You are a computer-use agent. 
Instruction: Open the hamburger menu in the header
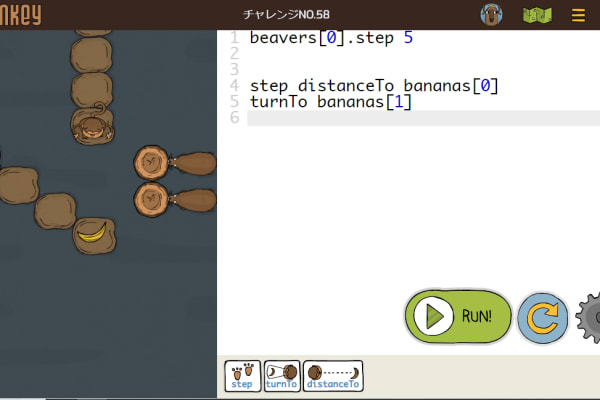point(578,15)
